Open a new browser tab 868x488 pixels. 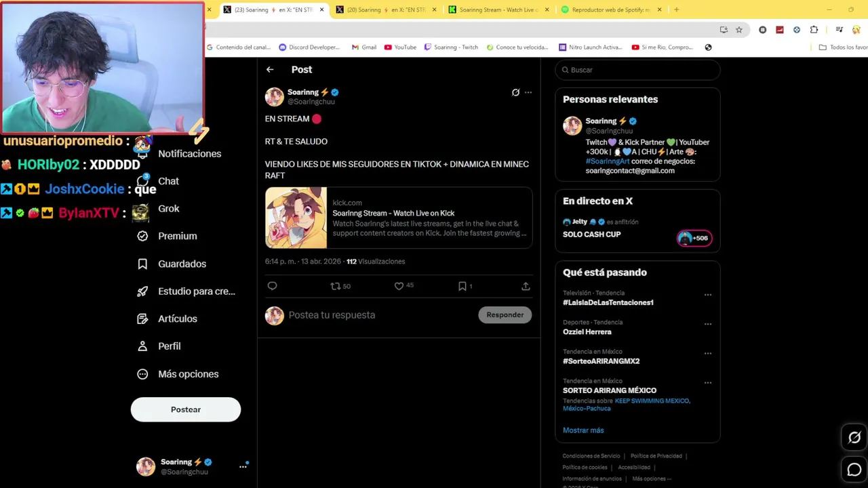[677, 9]
